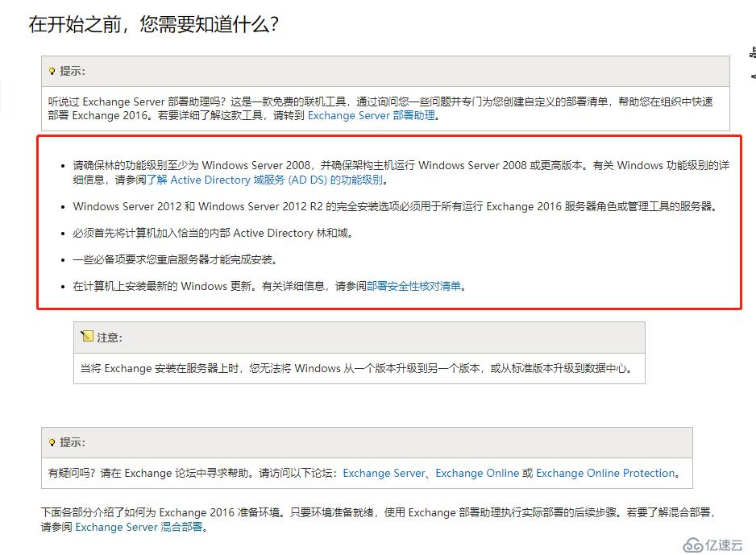The image size is (756, 555).
Task: Click the 注意: label
Action: 110,338
